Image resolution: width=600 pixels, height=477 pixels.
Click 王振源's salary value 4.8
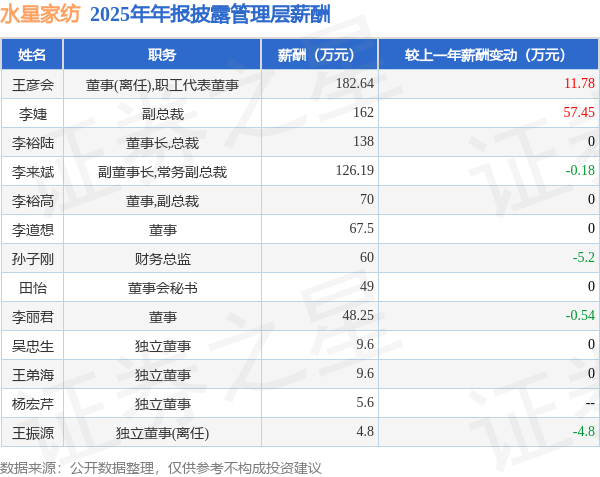(365, 431)
